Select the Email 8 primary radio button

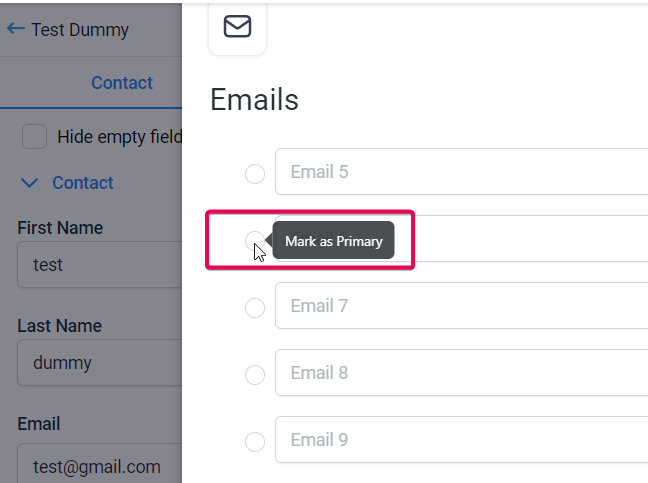coord(255,375)
